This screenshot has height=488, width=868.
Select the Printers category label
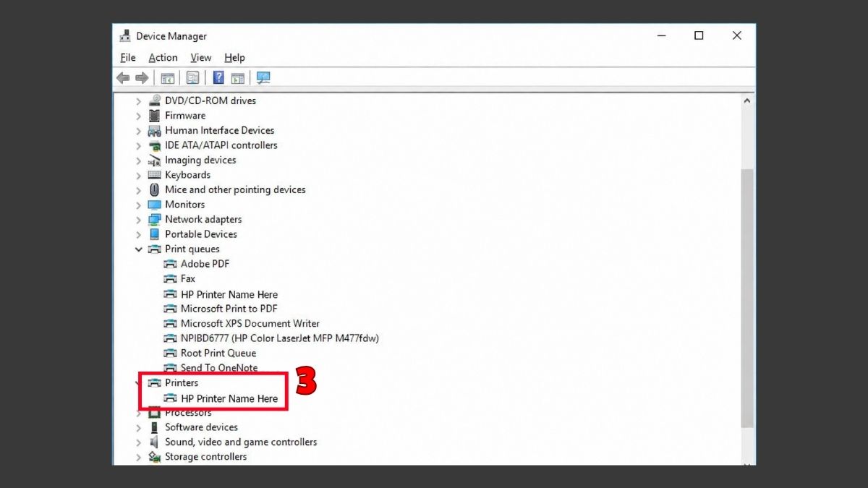click(182, 382)
